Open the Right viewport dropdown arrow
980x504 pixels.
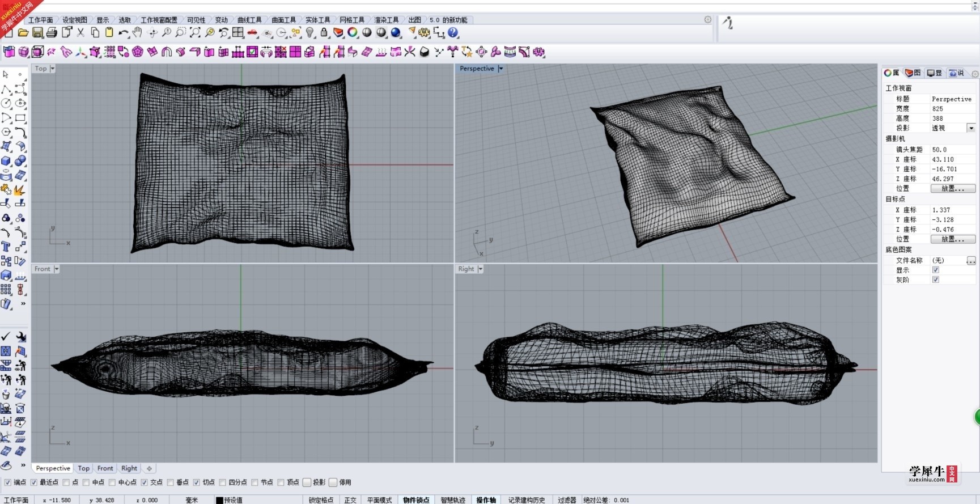480,269
